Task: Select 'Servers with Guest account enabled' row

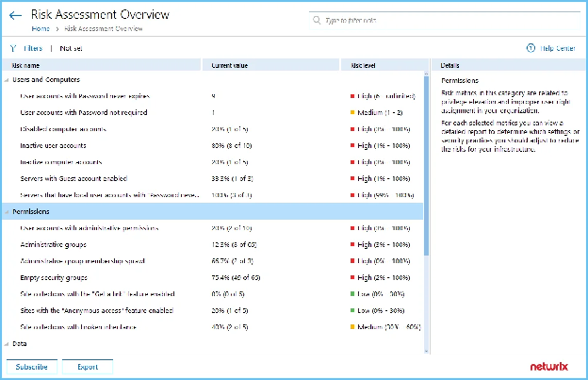Action: pos(213,178)
